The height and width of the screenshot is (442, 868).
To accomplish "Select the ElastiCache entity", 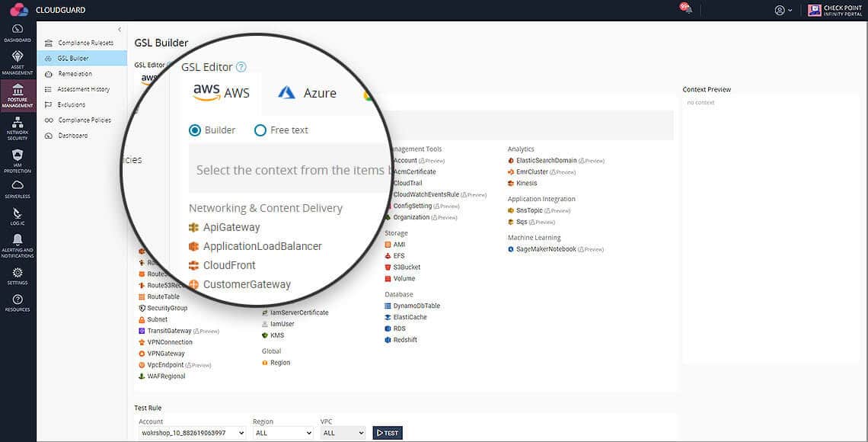I will point(410,317).
